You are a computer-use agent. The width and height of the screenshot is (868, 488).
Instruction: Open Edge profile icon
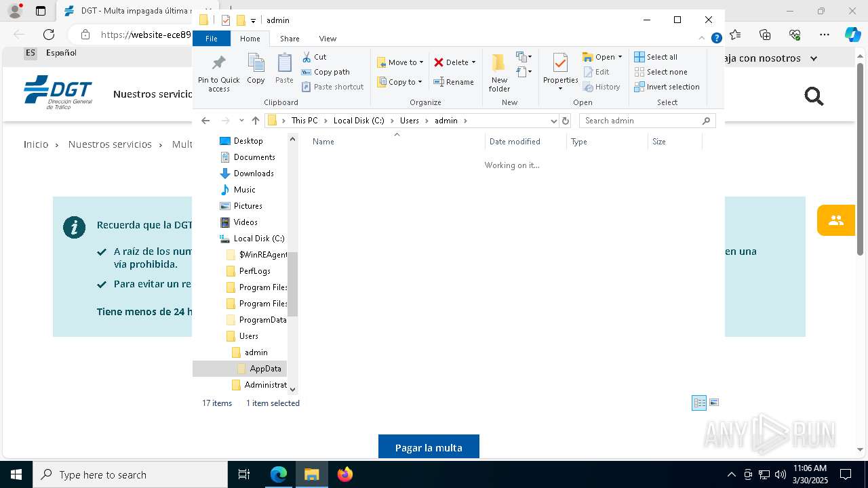pyautogui.click(x=15, y=11)
